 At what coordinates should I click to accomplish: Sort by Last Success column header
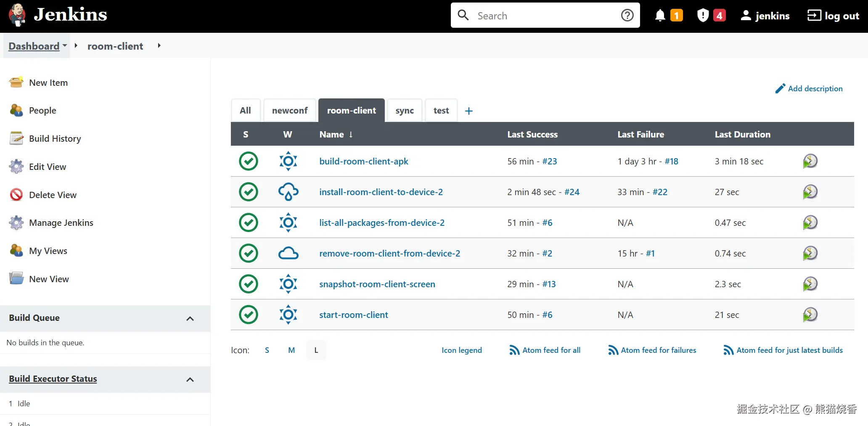tap(532, 134)
